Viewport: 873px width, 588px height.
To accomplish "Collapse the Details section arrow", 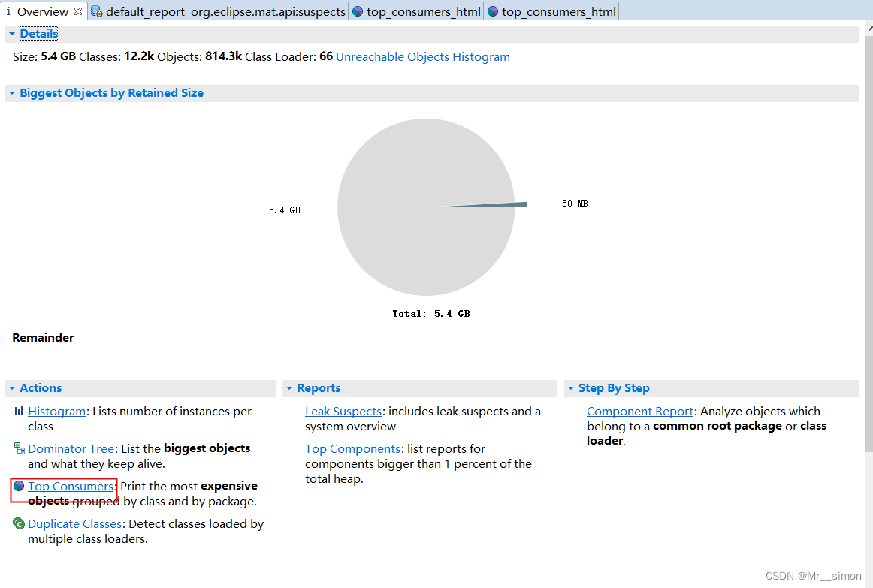I will pyautogui.click(x=12, y=34).
